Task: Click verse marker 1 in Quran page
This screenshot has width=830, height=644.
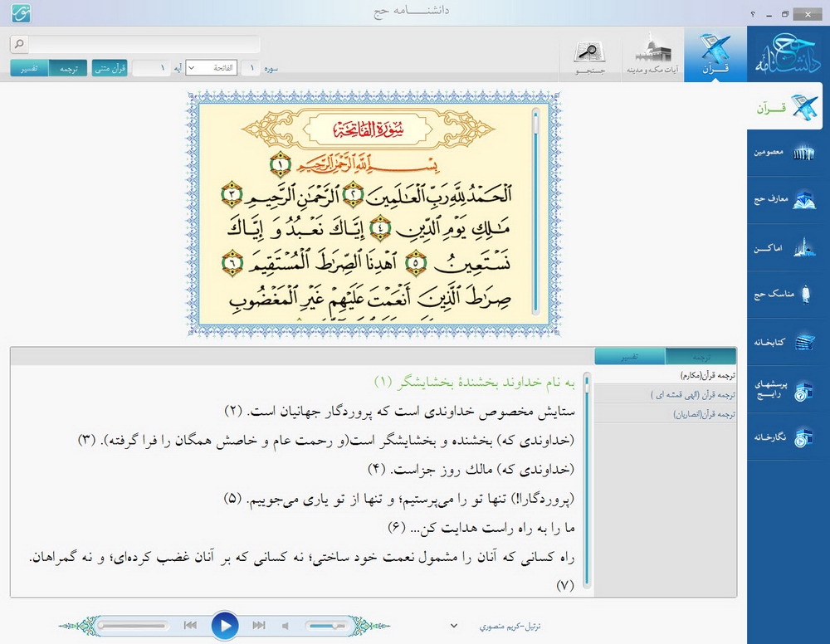Action: click(281, 164)
